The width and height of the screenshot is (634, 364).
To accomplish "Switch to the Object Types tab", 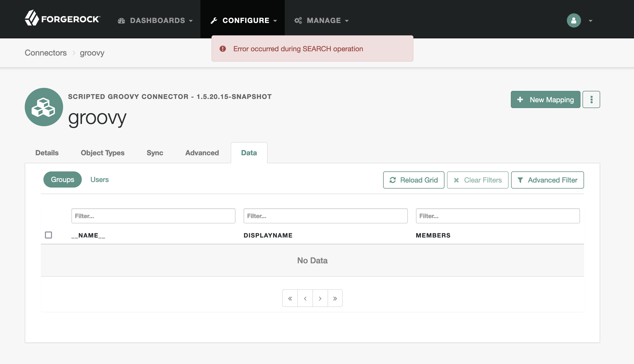I will (x=102, y=153).
